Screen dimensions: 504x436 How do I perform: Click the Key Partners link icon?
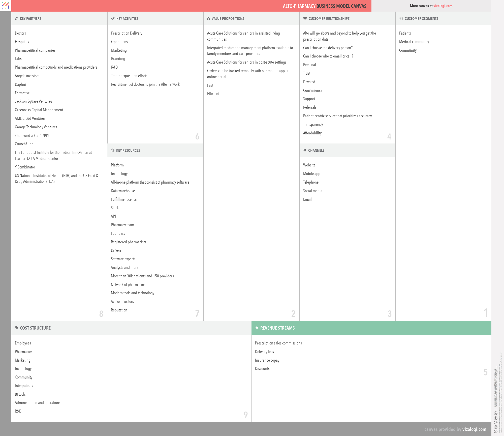click(16, 18)
